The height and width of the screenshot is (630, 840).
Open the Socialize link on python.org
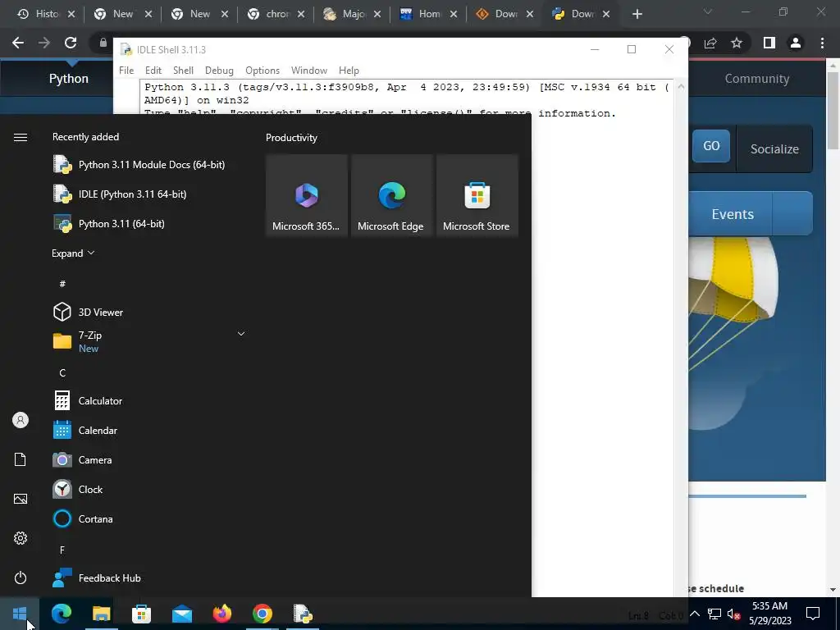click(774, 149)
